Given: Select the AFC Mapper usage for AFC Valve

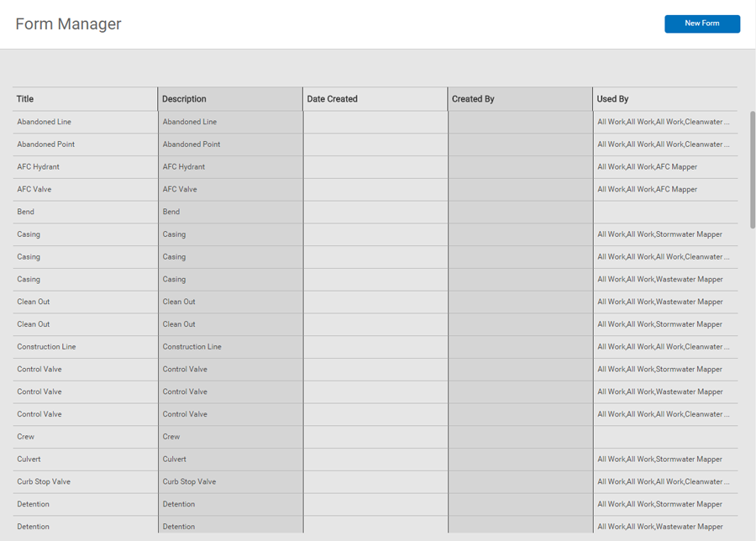Looking at the screenshot, I should coord(648,189).
